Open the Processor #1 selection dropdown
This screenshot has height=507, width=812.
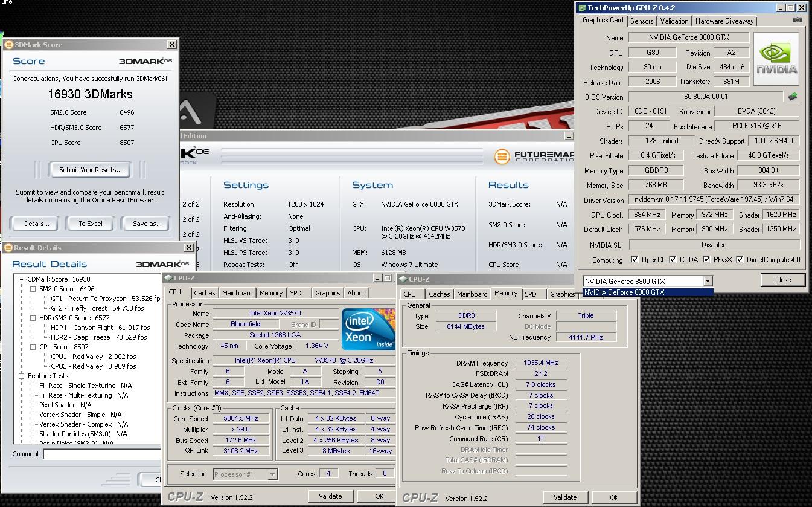click(x=272, y=474)
